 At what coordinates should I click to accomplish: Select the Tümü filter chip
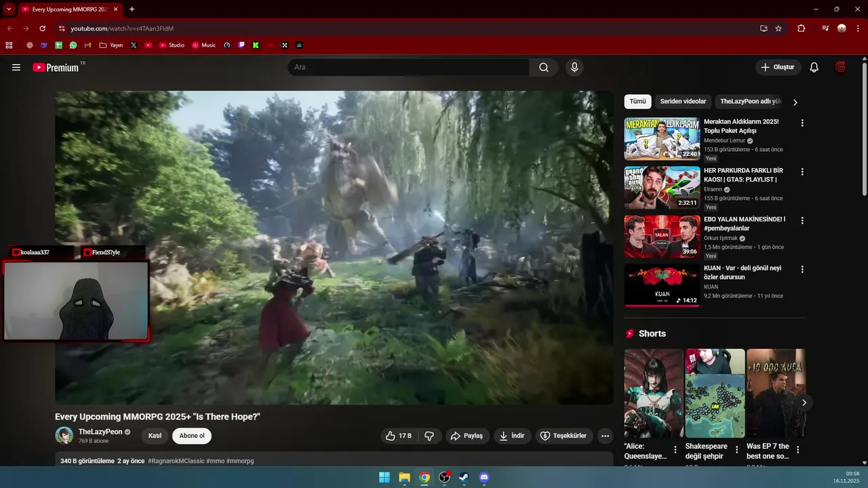637,102
